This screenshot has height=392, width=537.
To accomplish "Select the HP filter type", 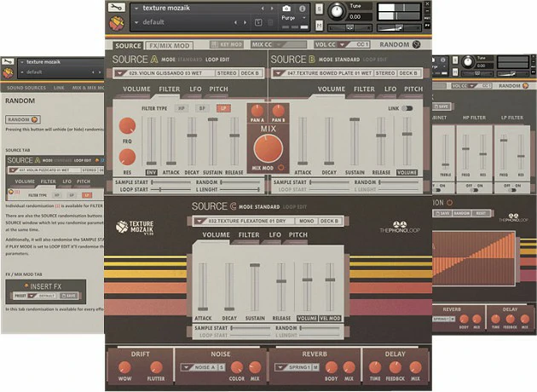I will [182, 108].
